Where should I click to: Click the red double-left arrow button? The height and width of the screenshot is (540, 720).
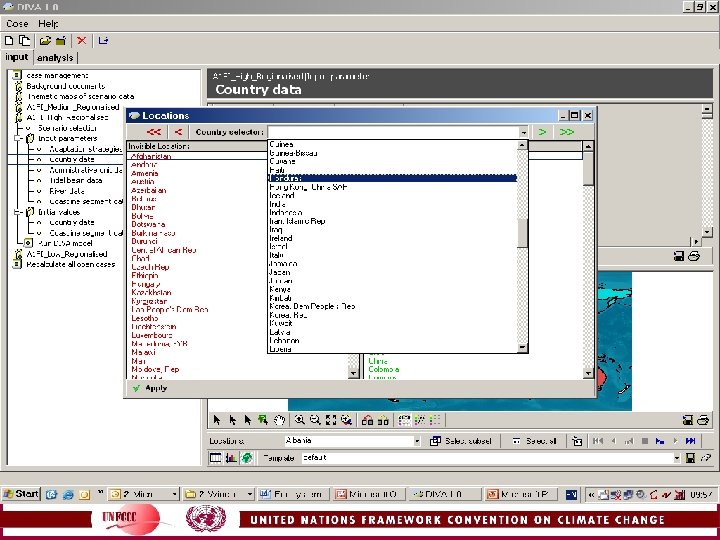point(154,132)
